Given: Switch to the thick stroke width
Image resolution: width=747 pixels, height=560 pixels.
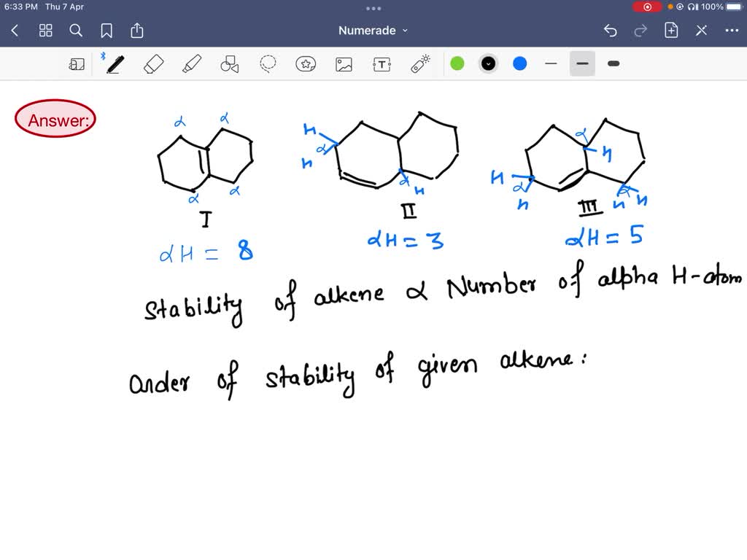Looking at the screenshot, I should [613, 63].
